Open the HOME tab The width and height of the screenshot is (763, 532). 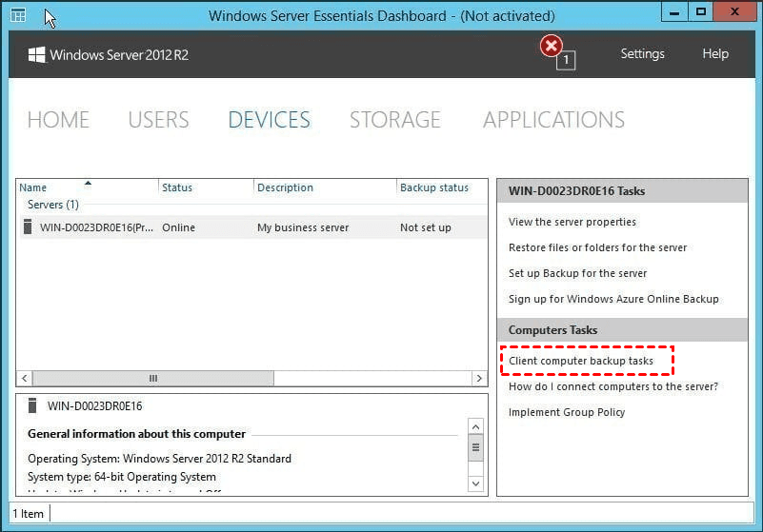[x=58, y=120]
